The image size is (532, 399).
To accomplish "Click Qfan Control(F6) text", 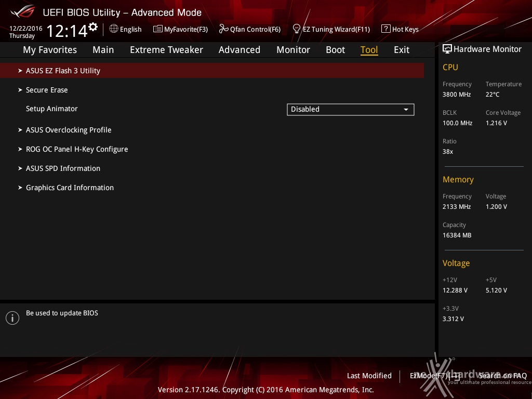I will tap(255, 29).
